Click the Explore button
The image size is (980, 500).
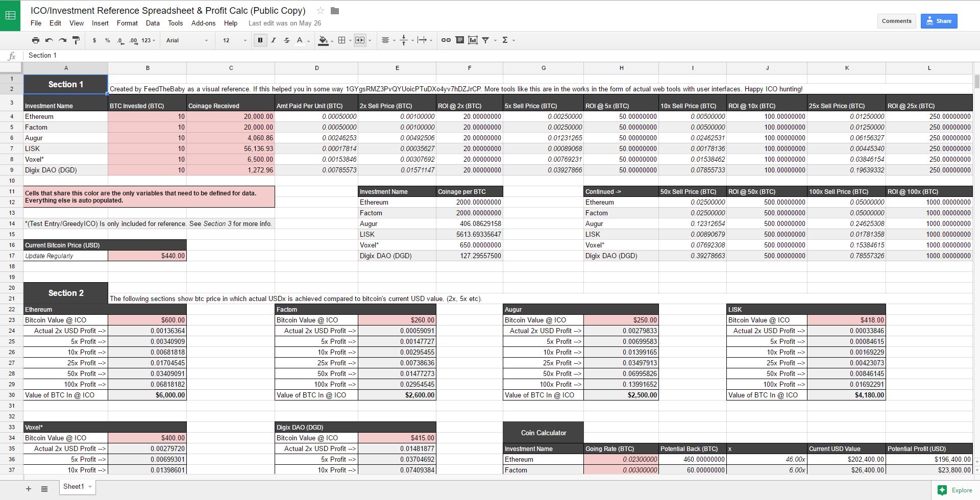(x=955, y=490)
